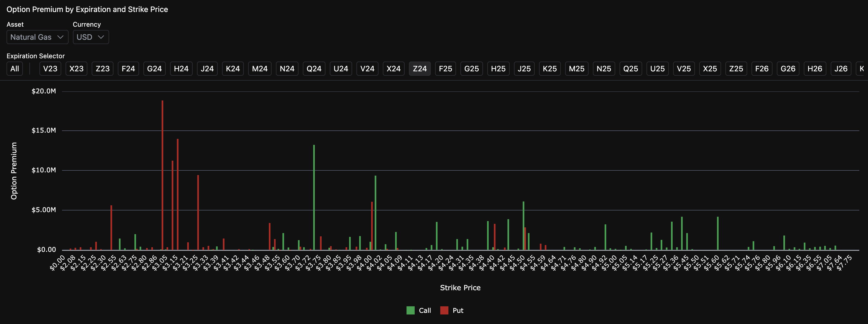
Task: Click the Expiration Selector label
Action: (36, 56)
